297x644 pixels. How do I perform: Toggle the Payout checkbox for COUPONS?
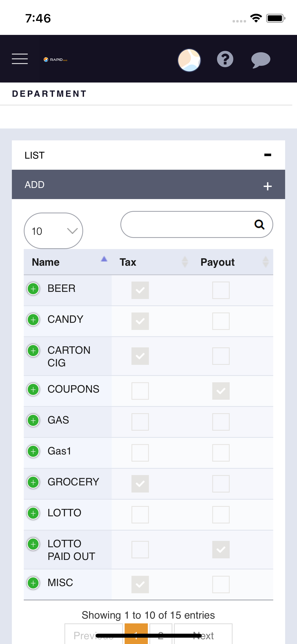221,391
